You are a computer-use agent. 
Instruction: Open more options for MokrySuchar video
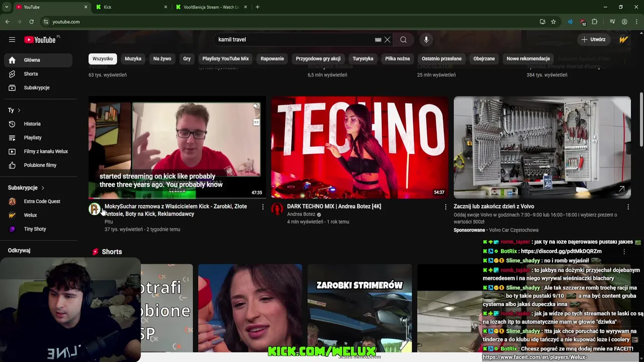click(263, 207)
